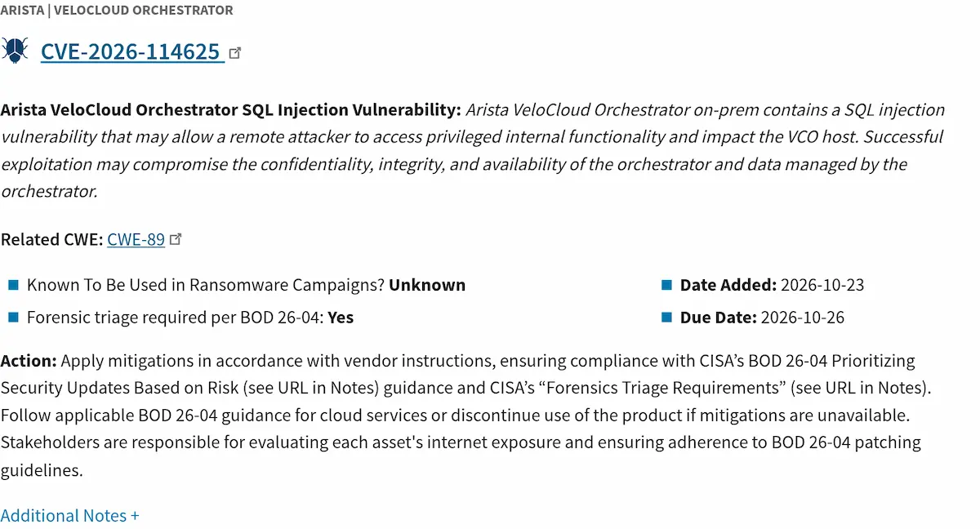Open the CVE-2026-114625 link
Image resolution: width=980 pixels, height=529 pixels.
pos(132,51)
